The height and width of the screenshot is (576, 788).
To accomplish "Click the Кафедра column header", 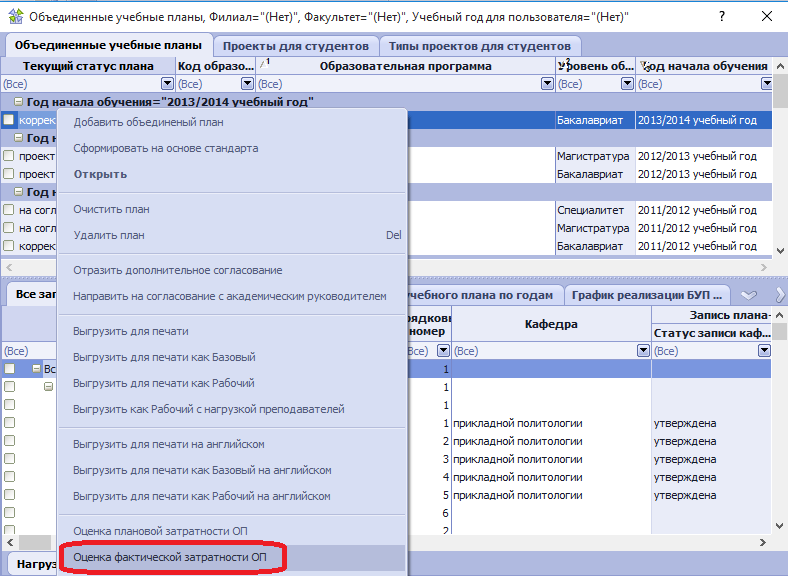I will click(551, 325).
